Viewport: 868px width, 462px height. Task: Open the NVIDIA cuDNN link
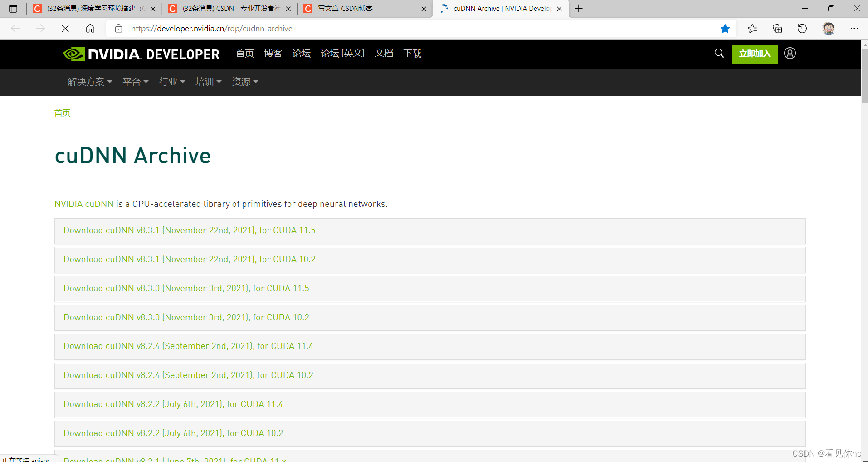[84, 204]
